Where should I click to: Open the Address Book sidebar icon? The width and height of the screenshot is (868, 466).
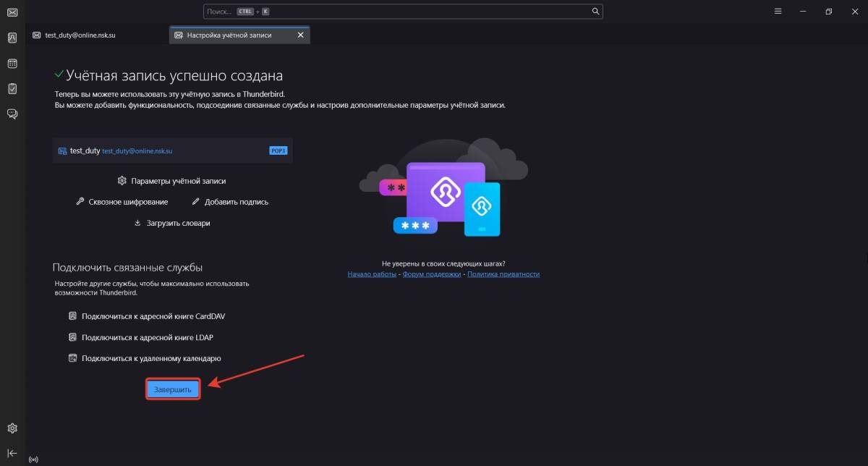(x=12, y=38)
